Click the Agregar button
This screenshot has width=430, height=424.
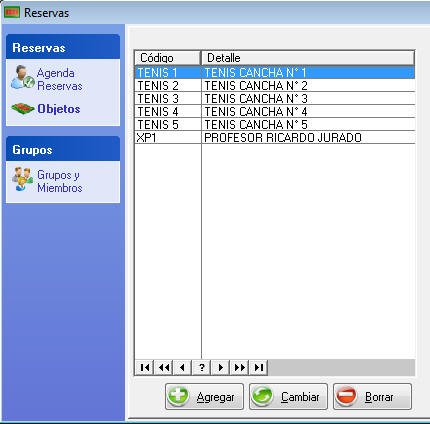point(204,396)
